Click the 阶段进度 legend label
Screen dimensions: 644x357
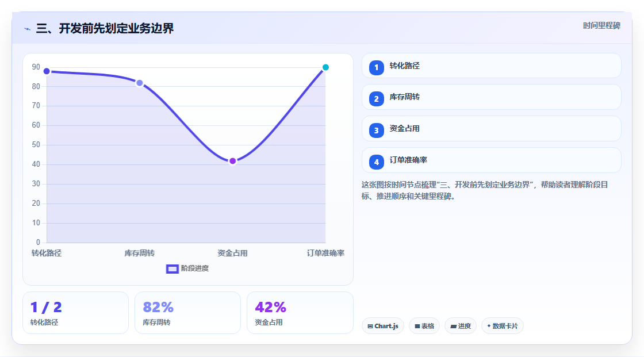pos(195,268)
